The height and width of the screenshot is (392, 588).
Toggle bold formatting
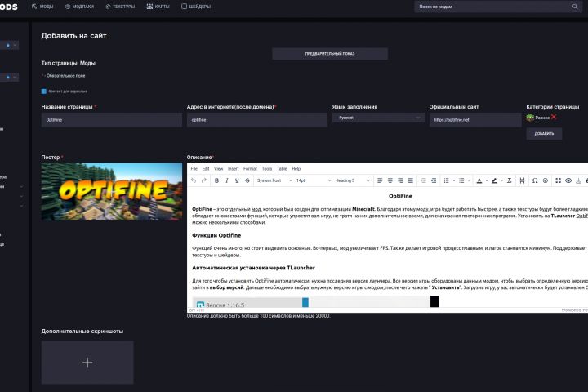coord(216,180)
